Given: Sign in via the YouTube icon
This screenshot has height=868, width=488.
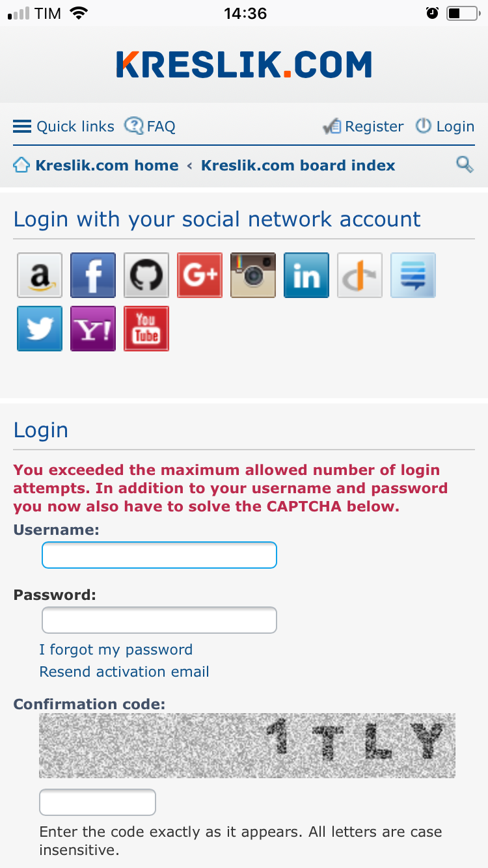Looking at the screenshot, I should coord(146,329).
